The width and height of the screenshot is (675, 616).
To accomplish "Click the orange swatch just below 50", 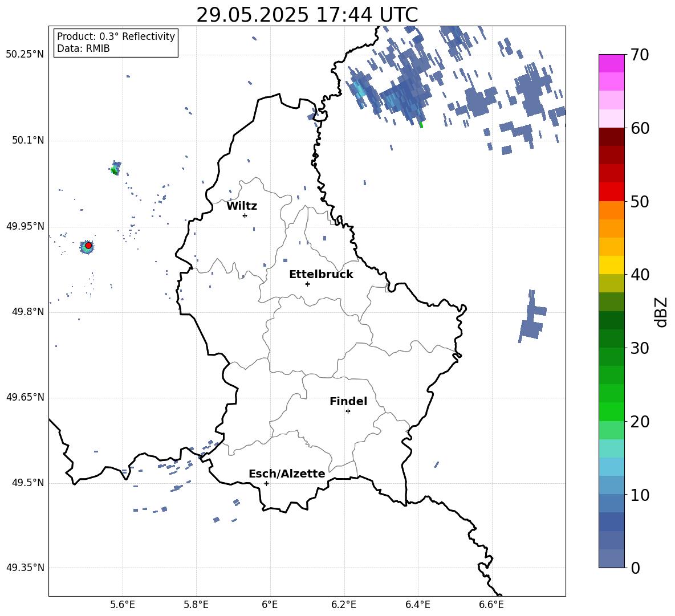I will point(611,210).
